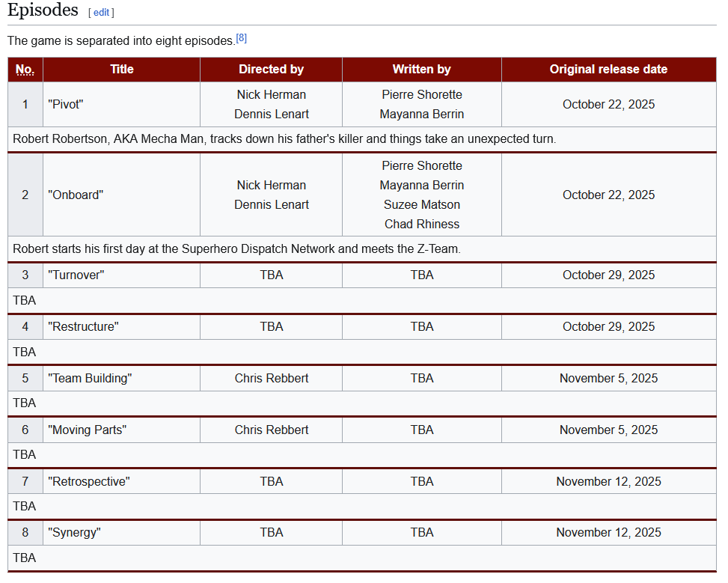Click the Written by TBA for Turnover

tap(421, 275)
